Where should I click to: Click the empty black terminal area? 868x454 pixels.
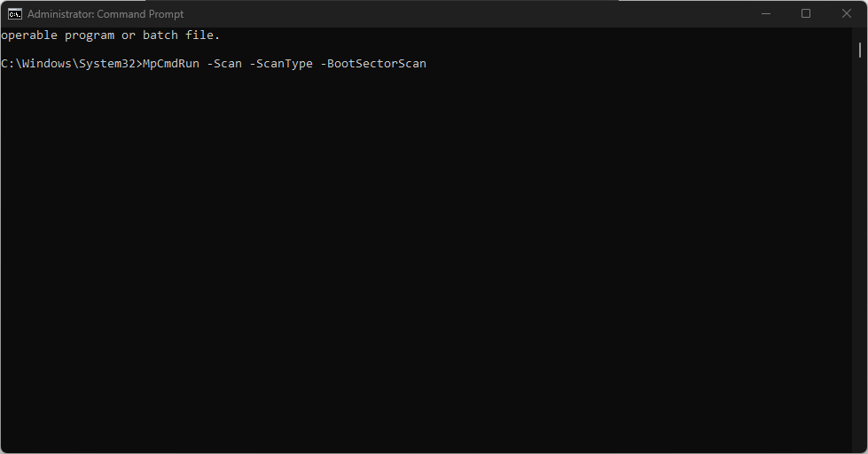(x=426, y=266)
